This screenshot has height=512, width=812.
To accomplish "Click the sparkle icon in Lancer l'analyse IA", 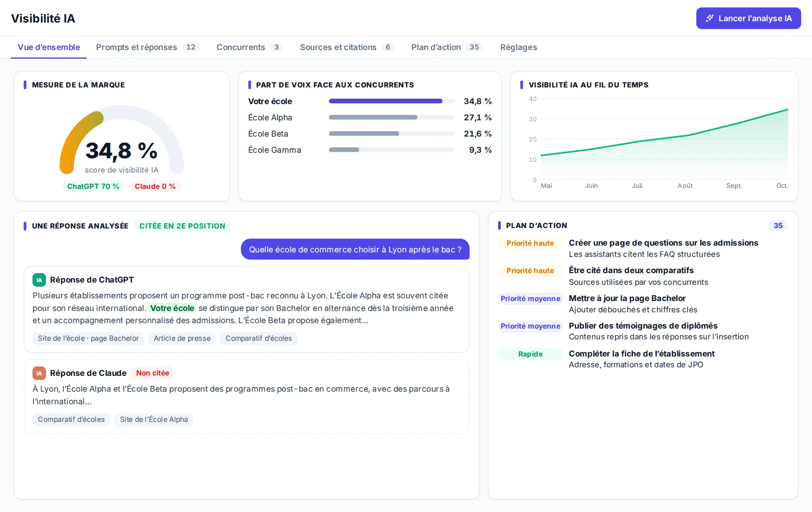I will (710, 18).
